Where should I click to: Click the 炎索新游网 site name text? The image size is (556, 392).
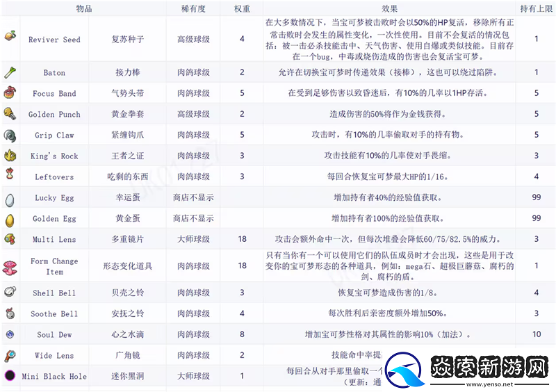point(489,367)
